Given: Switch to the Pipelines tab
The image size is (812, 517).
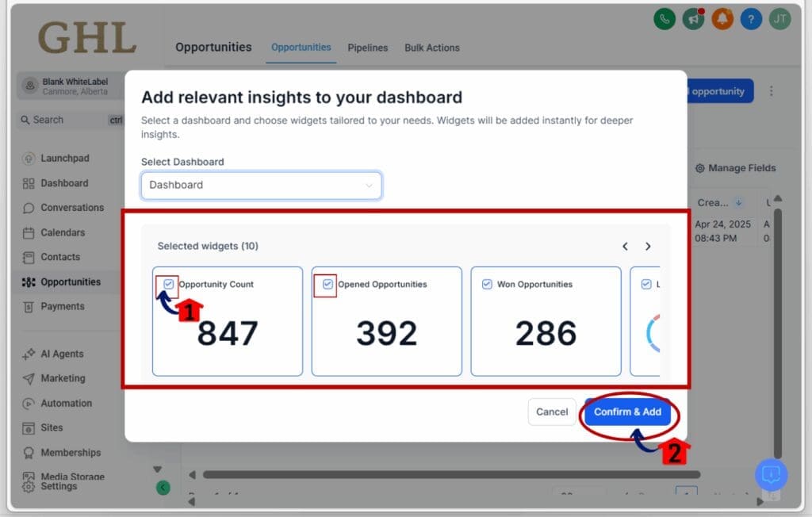Looking at the screenshot, I should pos(368,48).
